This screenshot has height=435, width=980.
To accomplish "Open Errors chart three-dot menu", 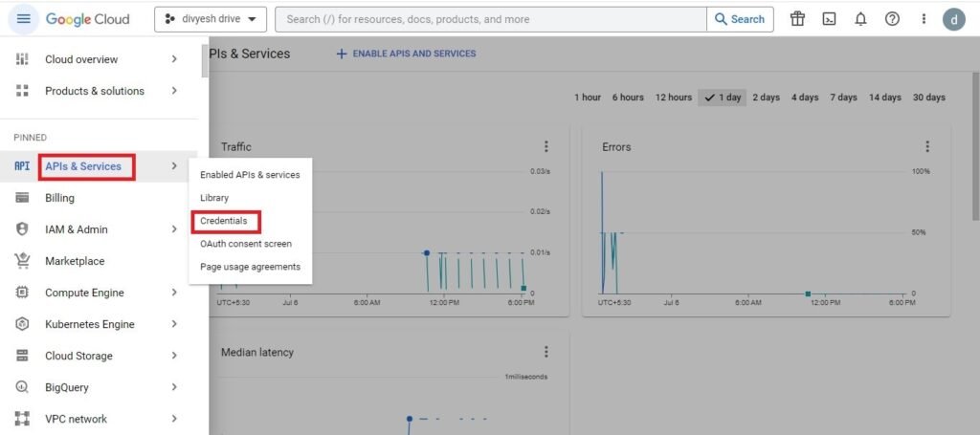I will click(927, 146).
